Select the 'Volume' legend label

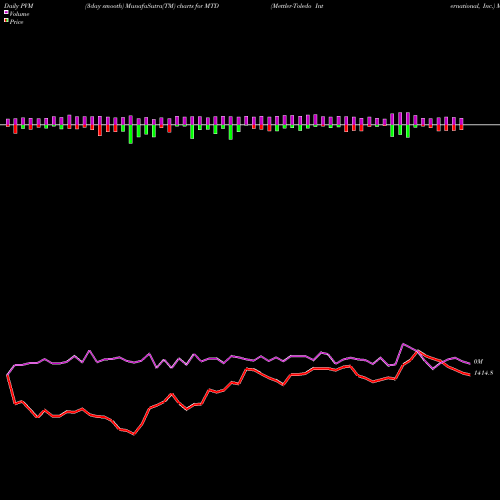19,14
